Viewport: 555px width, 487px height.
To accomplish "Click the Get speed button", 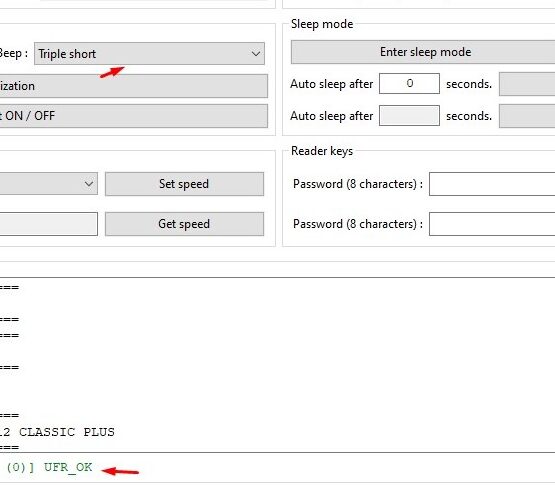I will pyautogui.click(x=184, y=224).
